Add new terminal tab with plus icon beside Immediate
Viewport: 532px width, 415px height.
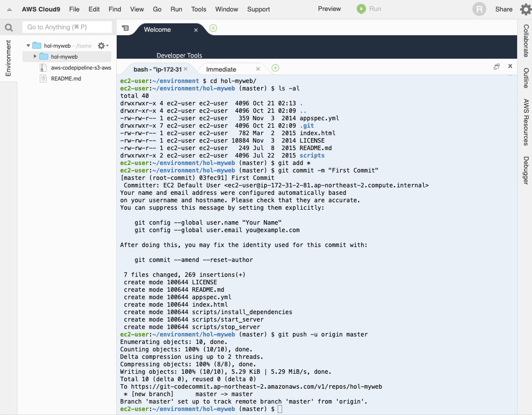click(275, 68)
